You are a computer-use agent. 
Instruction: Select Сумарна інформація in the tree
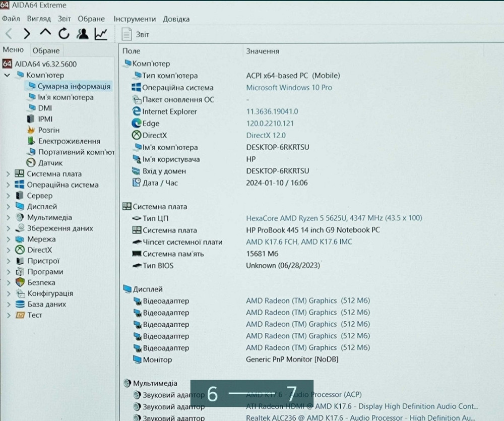(74, 86)
